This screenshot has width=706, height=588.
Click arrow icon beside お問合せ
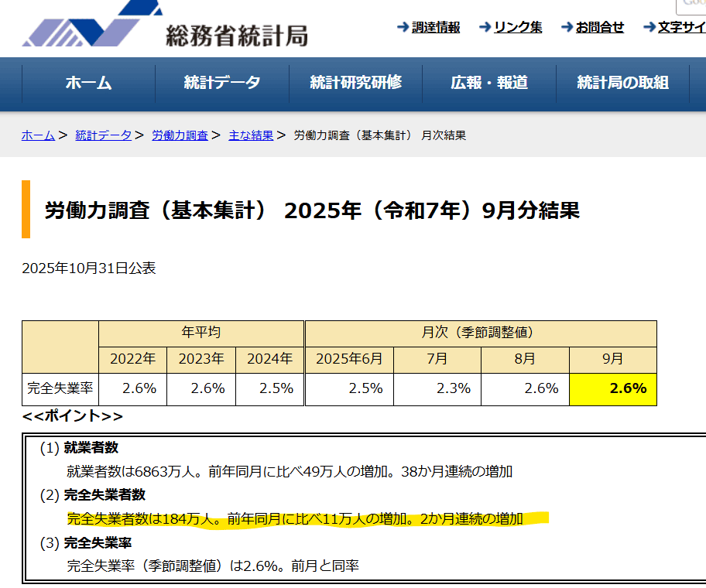(567, 27)
